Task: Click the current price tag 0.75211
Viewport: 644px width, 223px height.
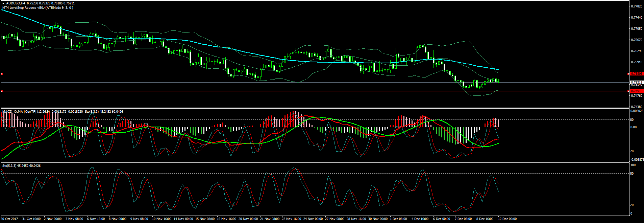Action: 637,83
